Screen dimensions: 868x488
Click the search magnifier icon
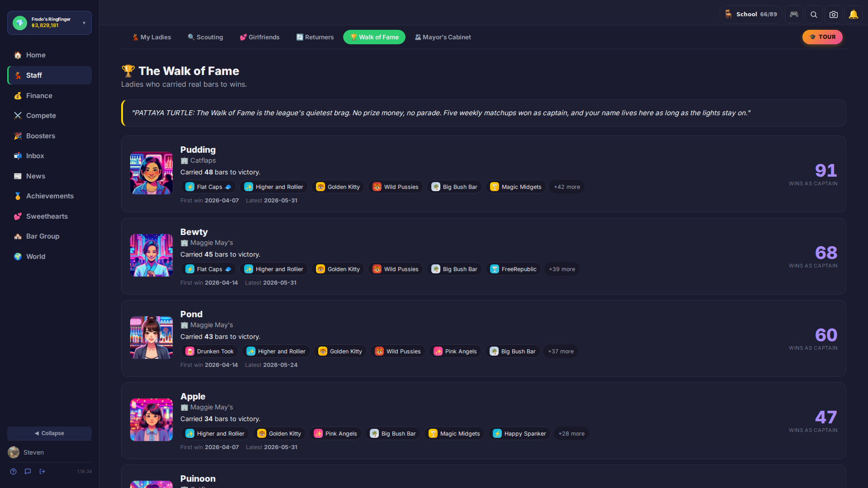pyautogui.click(x=814, y=14)
